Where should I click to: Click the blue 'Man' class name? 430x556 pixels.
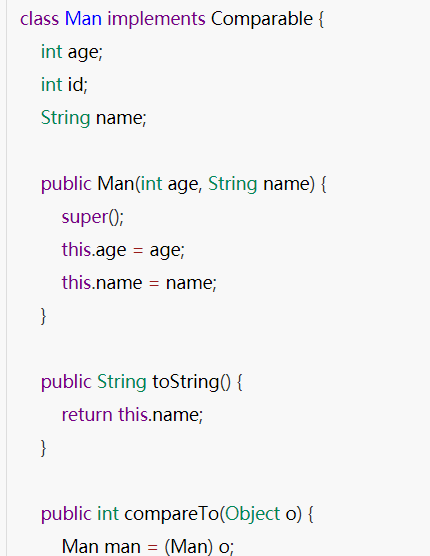(83, 18)
